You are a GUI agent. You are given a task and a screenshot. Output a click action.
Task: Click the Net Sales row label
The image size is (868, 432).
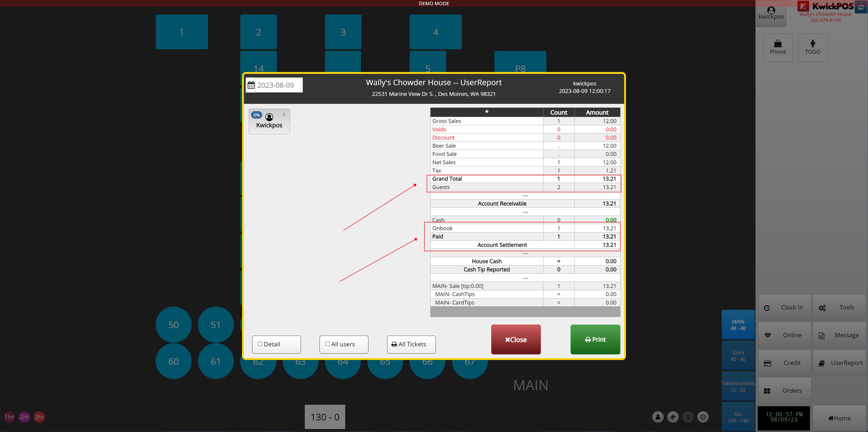pyautogui.click(x=444, y=162)
